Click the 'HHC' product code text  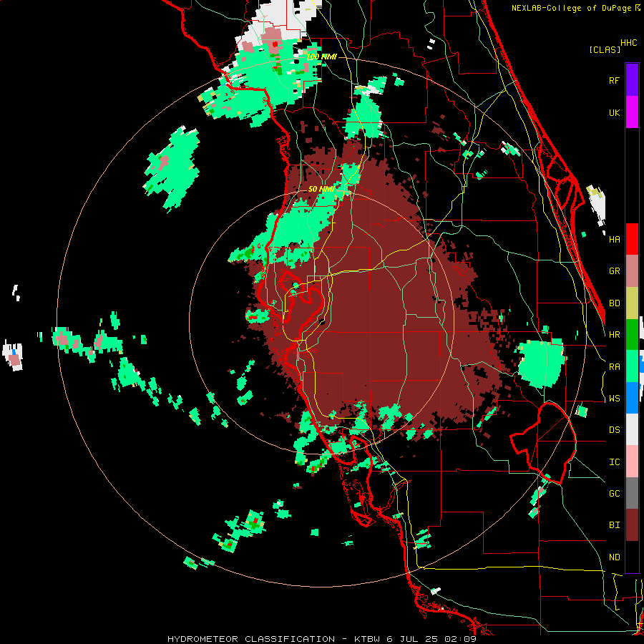[628, 43]
